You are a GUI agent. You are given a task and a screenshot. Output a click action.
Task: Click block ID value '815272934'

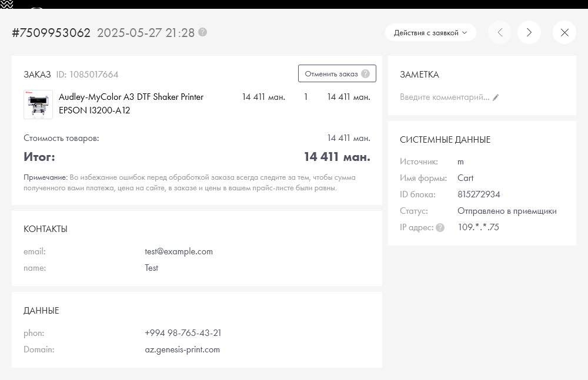[479, 194]
